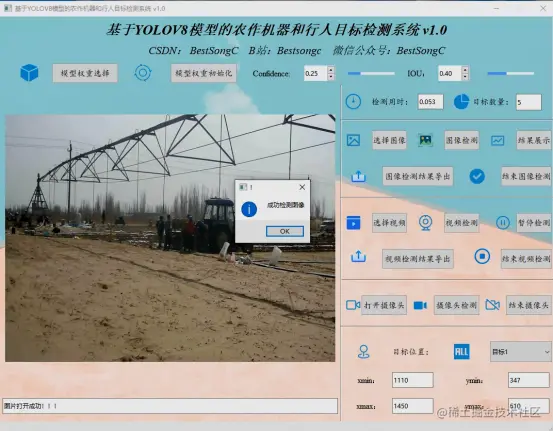554x432 pixels.
Task: Click the clock detection time icon
Action: pos(353,102)
